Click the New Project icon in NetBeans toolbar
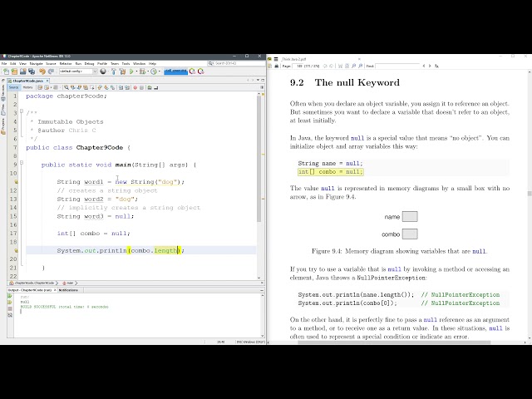 tap(14, 71)
